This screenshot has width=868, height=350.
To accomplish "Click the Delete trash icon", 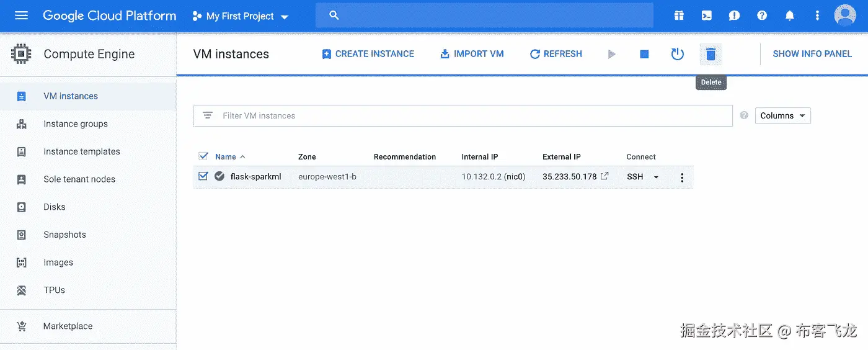I will pos(711,54).
